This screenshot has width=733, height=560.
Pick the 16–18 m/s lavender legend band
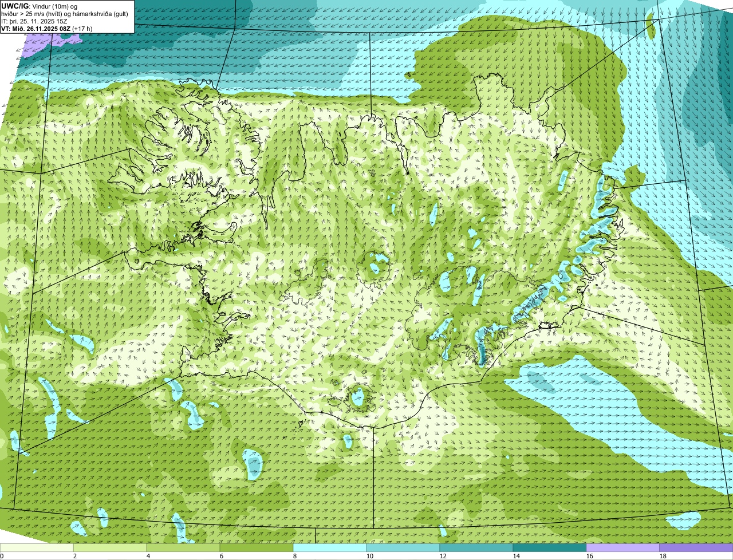[x=623, y=547]
